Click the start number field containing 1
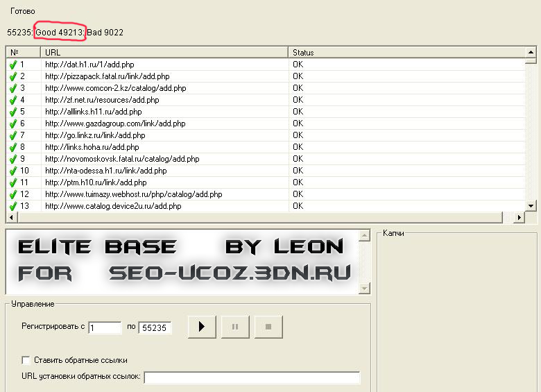 [105, 327]
